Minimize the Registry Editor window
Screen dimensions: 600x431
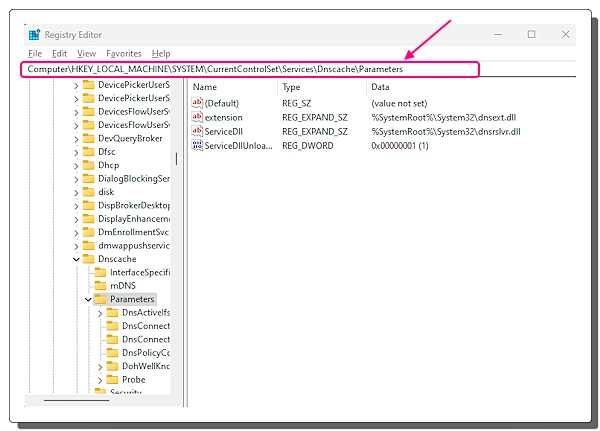pyautogui.click(x=497, y=34)
